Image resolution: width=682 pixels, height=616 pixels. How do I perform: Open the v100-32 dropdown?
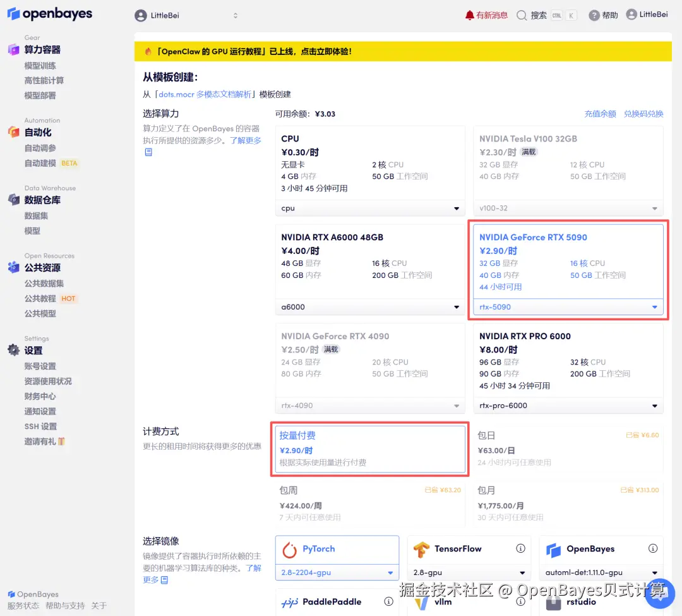[x=568, y=208]
